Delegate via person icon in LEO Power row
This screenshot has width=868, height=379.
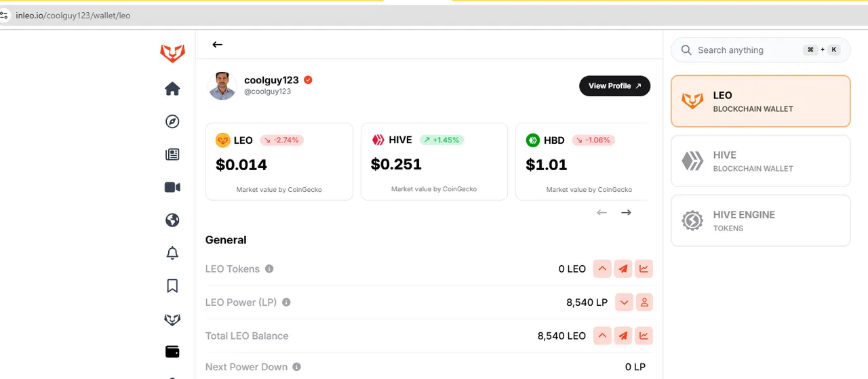(644, 302)
